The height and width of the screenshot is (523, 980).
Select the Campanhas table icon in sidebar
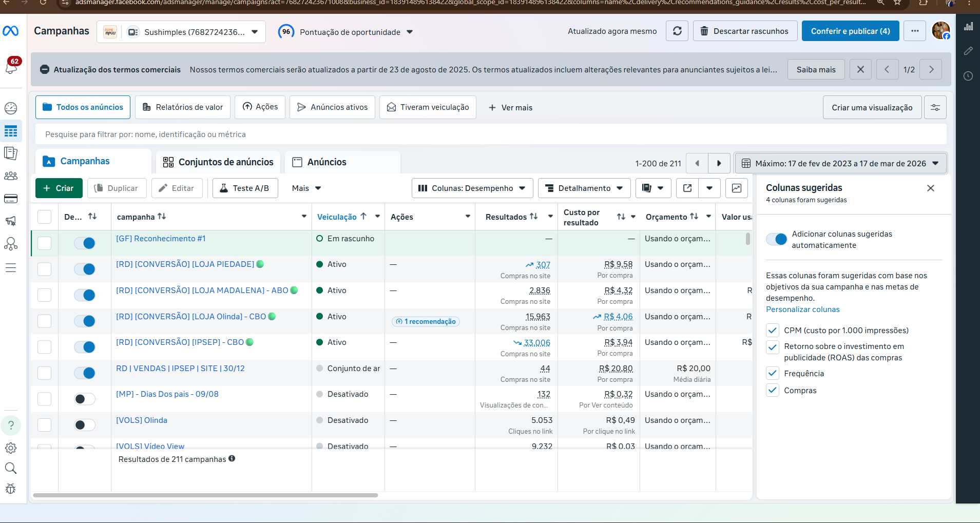click(x=11, y=131)
